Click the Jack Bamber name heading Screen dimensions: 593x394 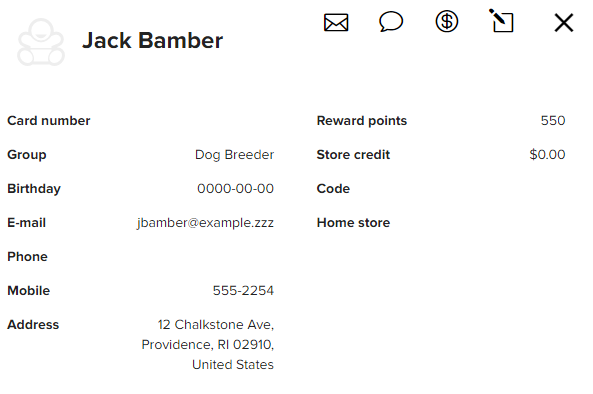coord(152,40)
